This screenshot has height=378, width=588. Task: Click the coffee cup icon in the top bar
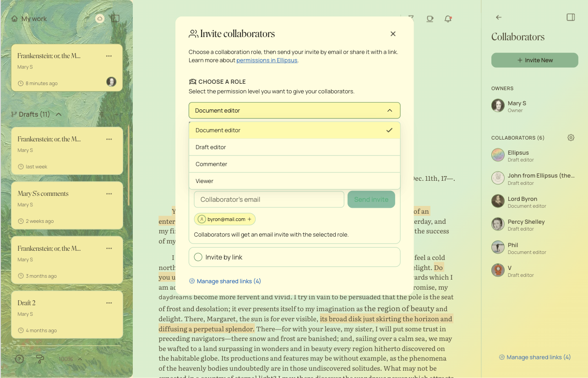click(430, 19)
